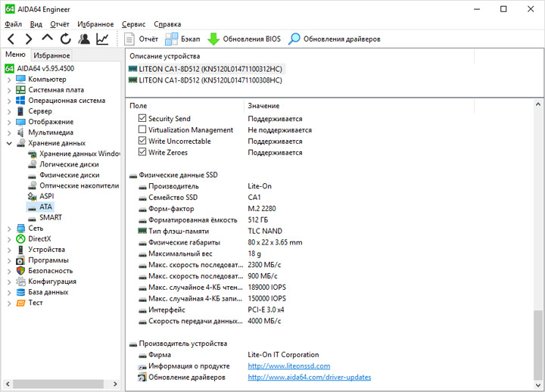Open the liteonssd.com product link
The width and height of the screenshot is (545, 392).
tap(289, 366)
